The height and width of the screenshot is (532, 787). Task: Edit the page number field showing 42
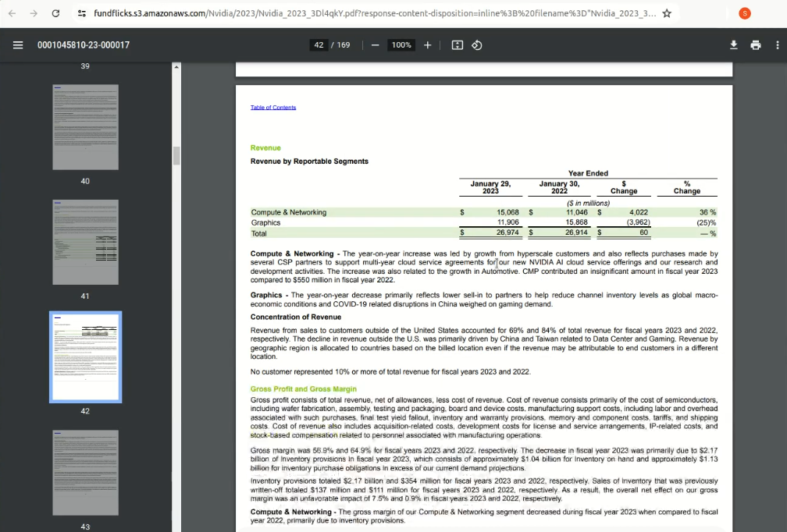pos(319,45)
